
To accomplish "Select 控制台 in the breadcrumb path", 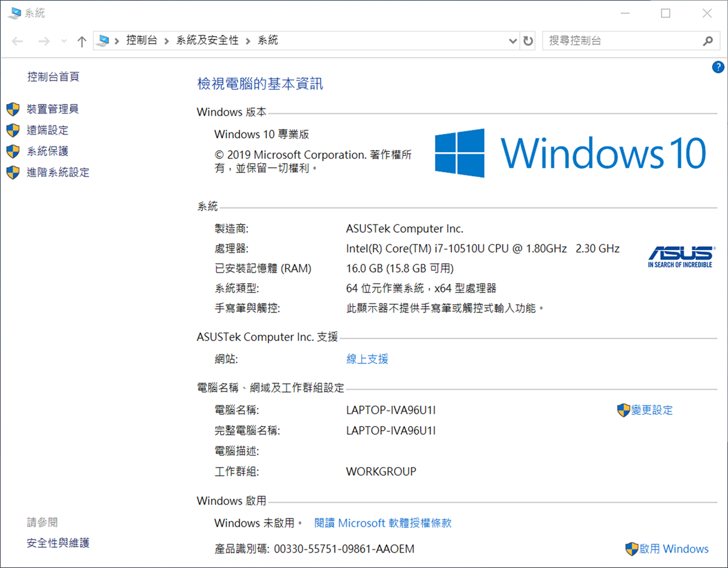I will click(141, 40).
